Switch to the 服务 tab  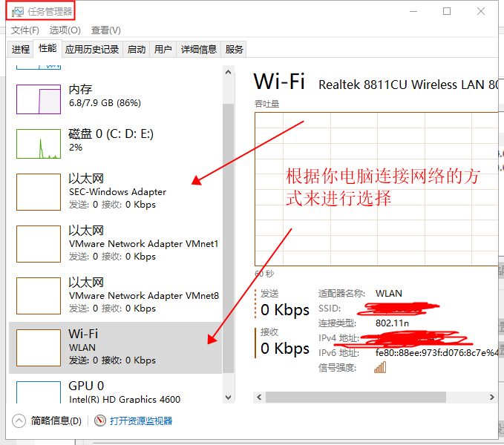234,50
